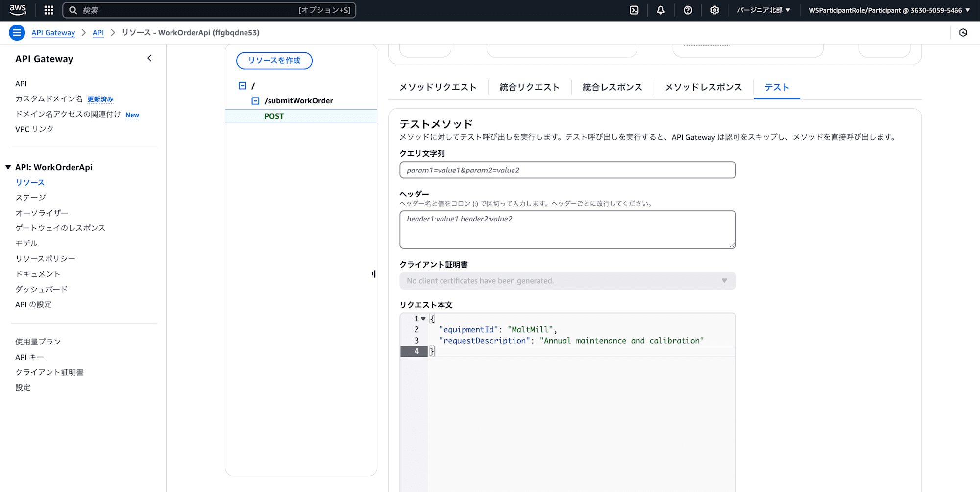Open API キー in the sidebar

click(29, 357)
